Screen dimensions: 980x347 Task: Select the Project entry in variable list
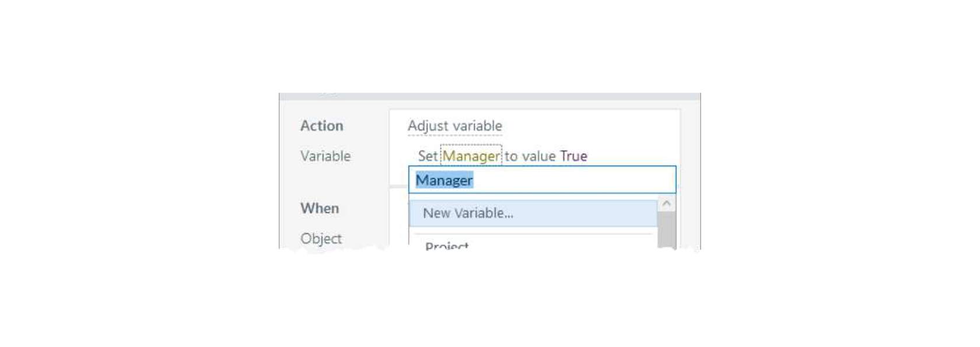pos(447,246)
